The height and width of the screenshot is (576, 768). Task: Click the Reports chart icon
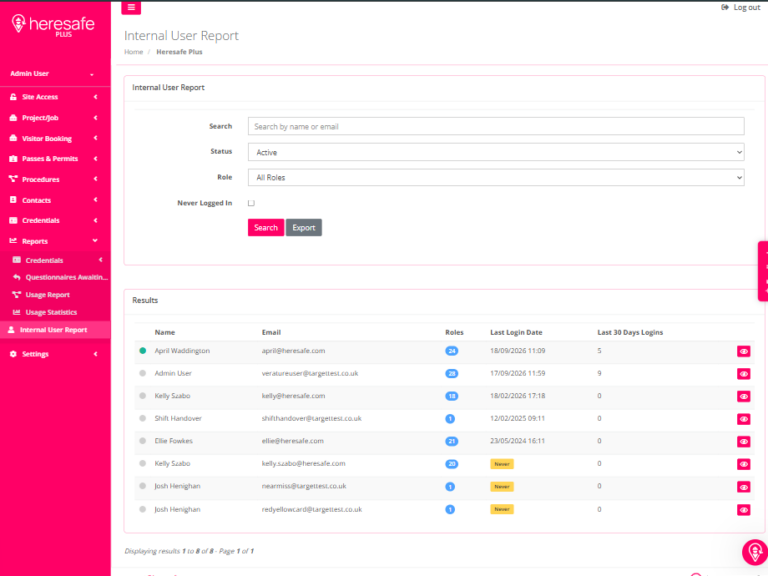pyautogui.click(x=13, y=240)
